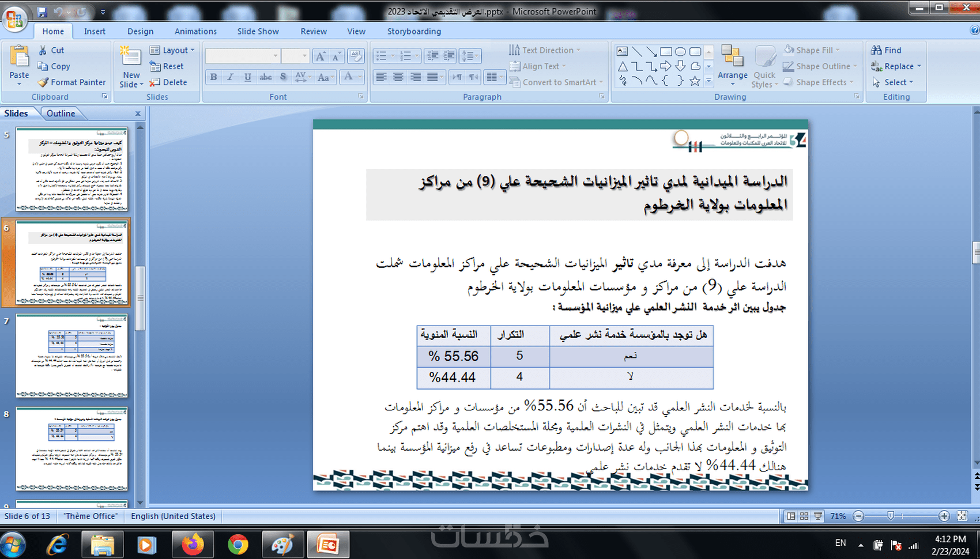Viewport: 980px width, 559px height.
Task: Adjust the zoom slider handle
Action: click(891, 516)
